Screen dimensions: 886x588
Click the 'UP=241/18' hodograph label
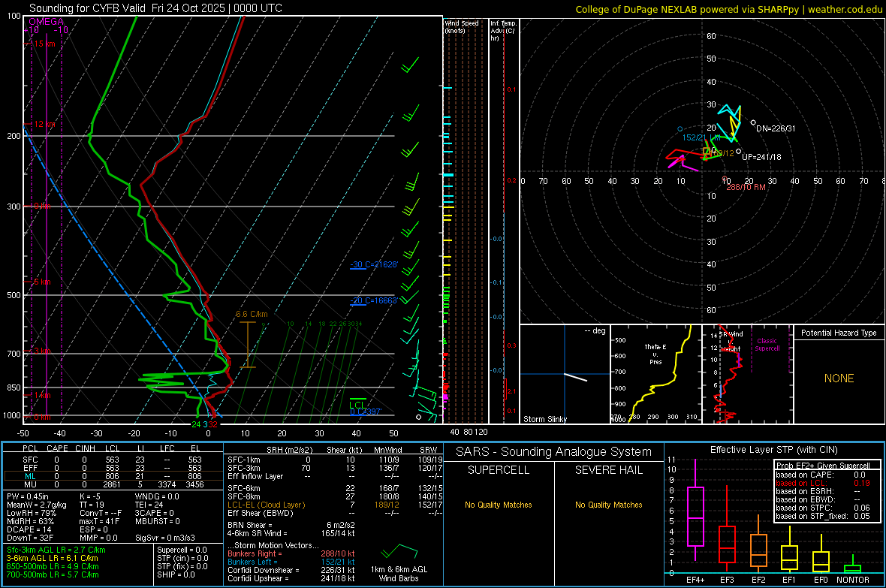tap(761, 157)
